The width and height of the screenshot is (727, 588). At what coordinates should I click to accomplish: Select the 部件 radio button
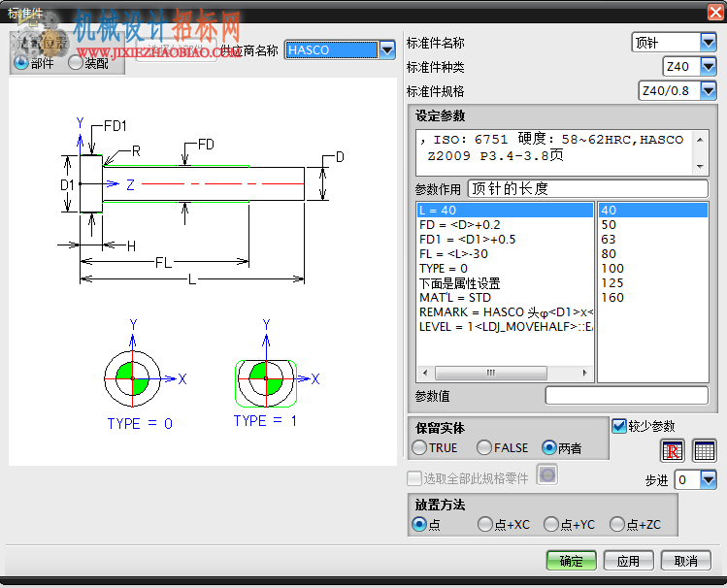20,62
